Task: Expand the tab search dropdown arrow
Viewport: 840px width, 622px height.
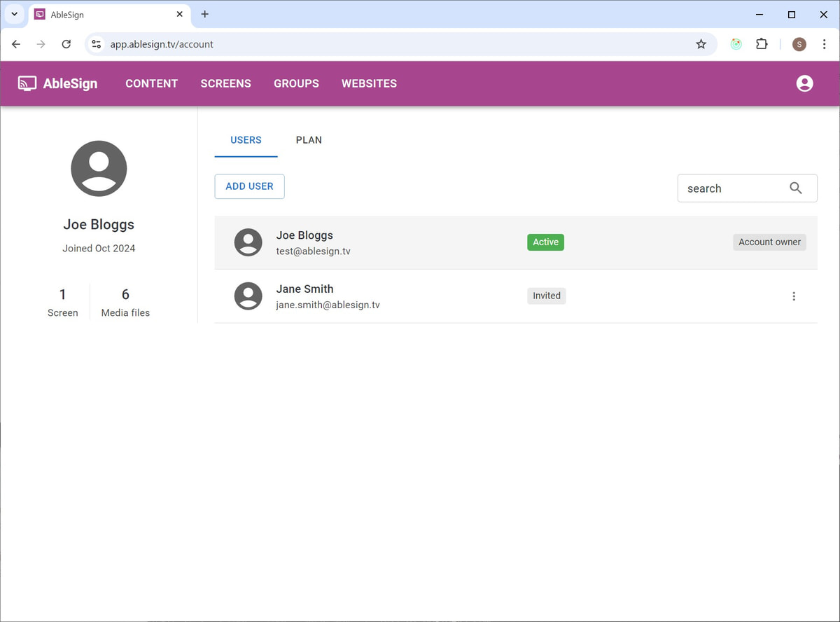Action: (14, 14)
